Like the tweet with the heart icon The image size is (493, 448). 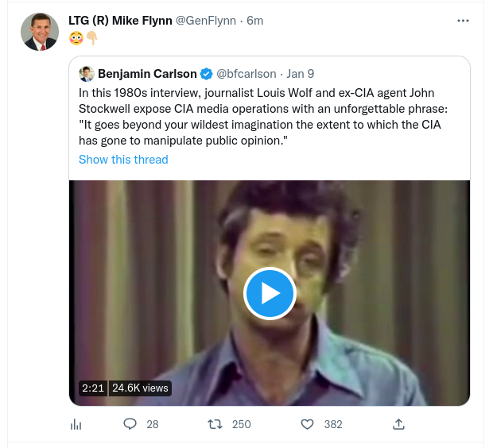308,424
